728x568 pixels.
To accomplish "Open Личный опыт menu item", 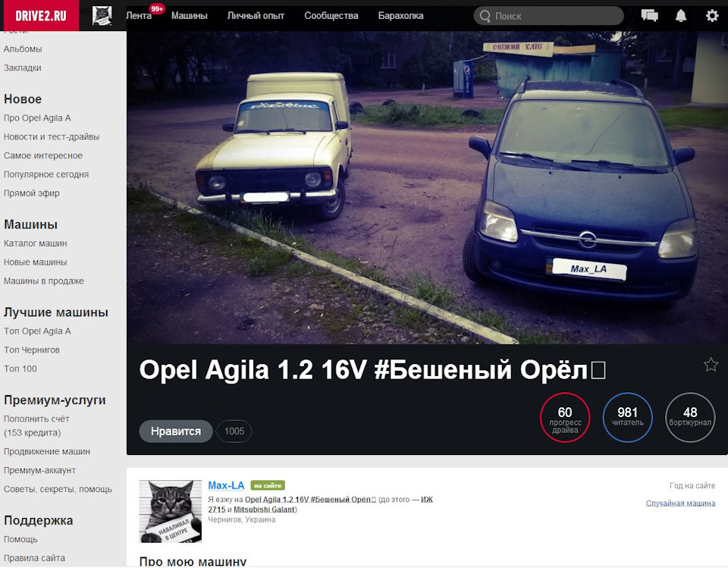I will (x=256, y=16).
